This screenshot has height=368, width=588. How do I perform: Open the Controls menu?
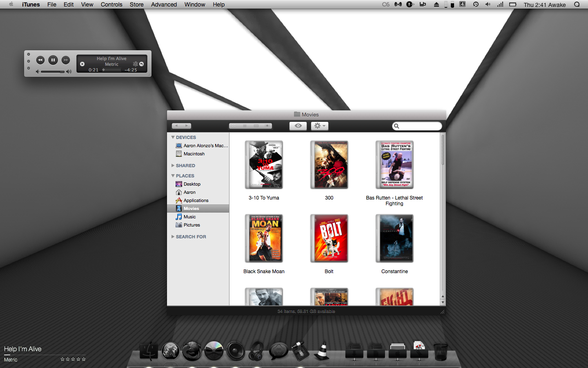pos(111,4)
